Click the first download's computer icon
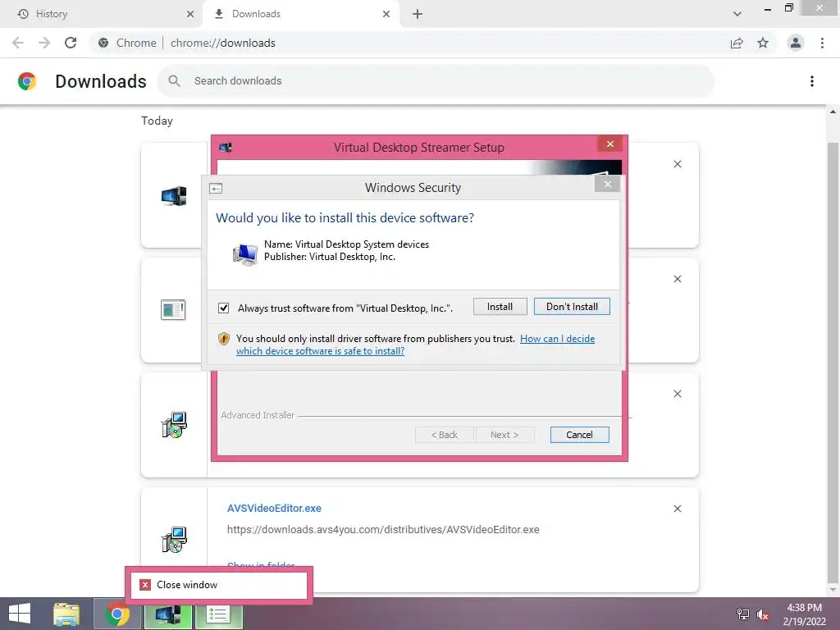 pyautogui.click(x=174, y=195)
